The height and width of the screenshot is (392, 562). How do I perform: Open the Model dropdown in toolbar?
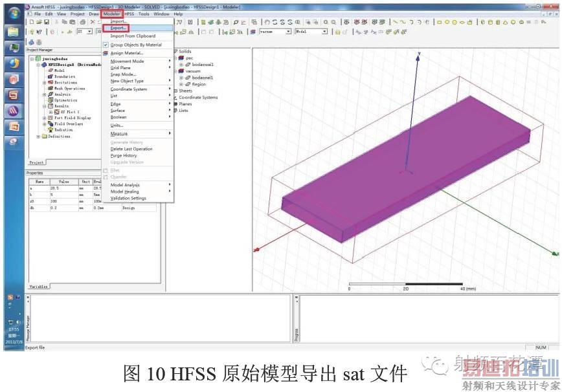pyautogui.click(x=325, y=32)
